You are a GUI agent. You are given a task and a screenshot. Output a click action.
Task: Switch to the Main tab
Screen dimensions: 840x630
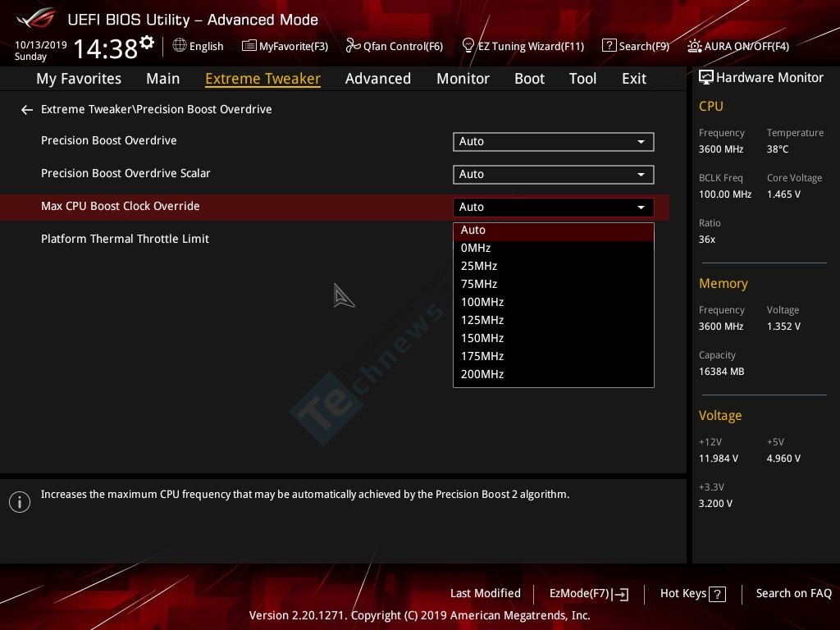pos(163,79)
